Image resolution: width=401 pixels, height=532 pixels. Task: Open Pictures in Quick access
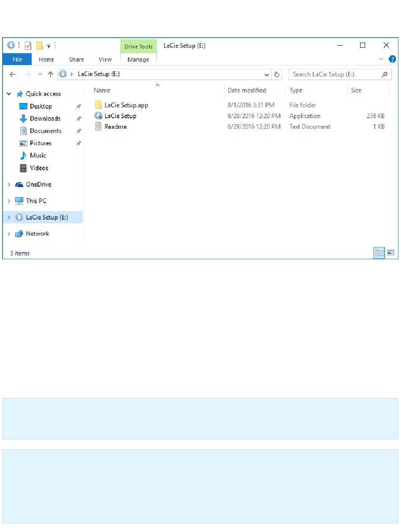point(41,143)
